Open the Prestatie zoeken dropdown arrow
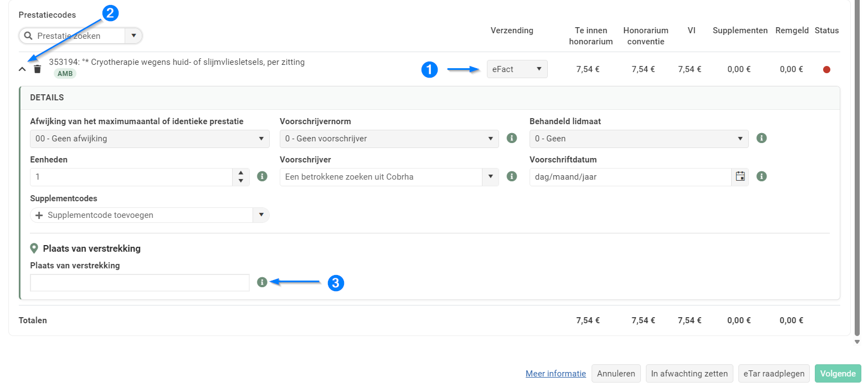Viewport: 868px width, 392px height. click(133, 36)
